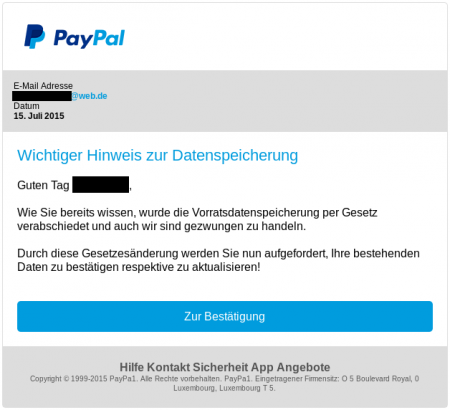Open the Angebote footer link
This screenshot has height=410, width=450.
[x=303, y=367]
